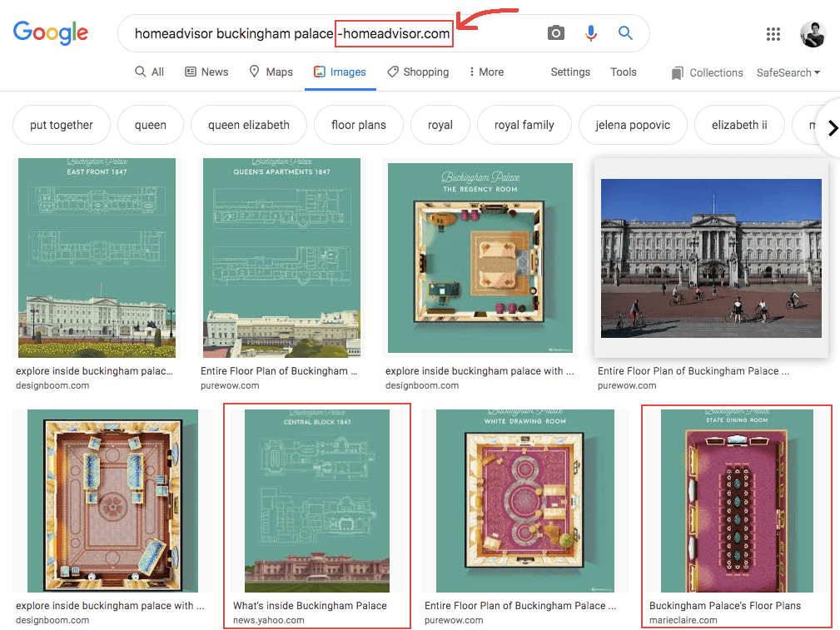This screenshot has width=840, height=630.
Task: Submit query with magnifying glass button
Action: point(625,33)
